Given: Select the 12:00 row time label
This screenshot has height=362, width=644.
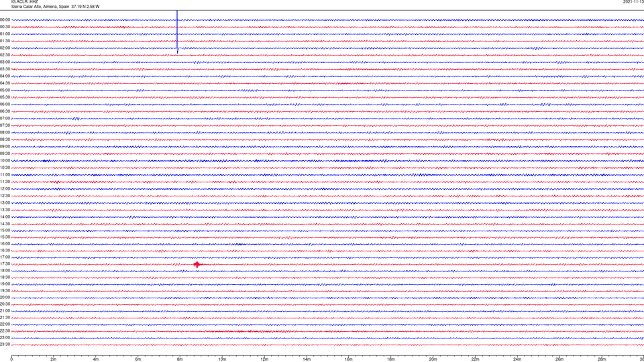Looking at the screenshot, I should point(5,188).
